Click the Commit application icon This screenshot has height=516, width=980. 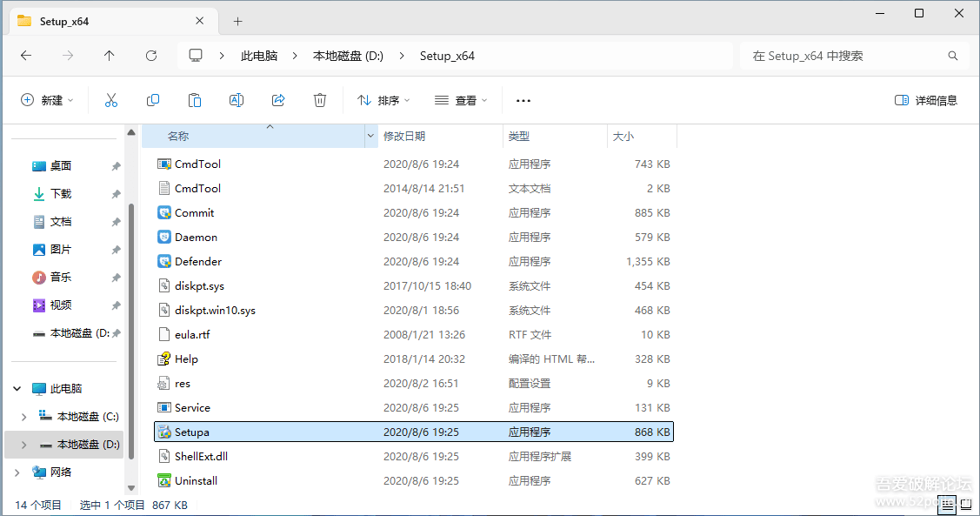[163, 212]
